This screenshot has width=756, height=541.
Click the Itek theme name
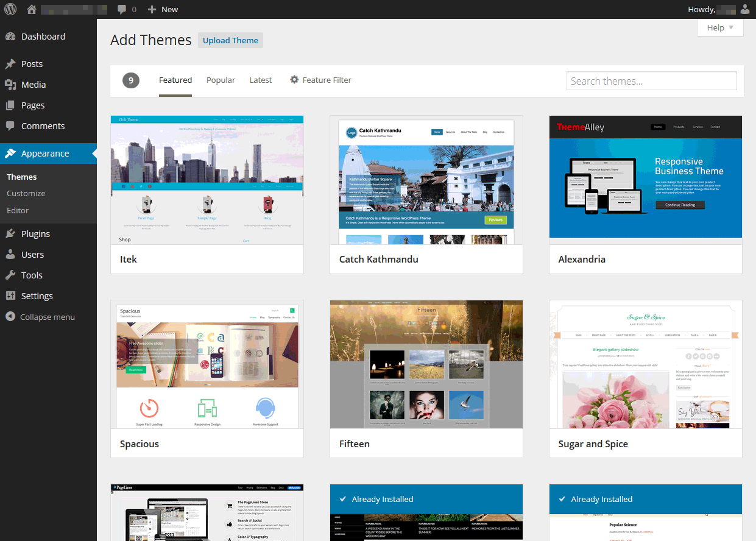(129, 259)
